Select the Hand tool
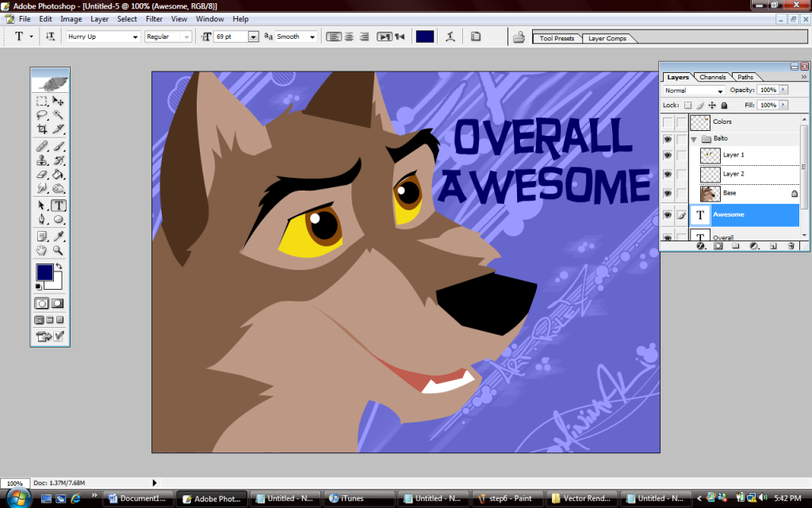 click(42, 250)
